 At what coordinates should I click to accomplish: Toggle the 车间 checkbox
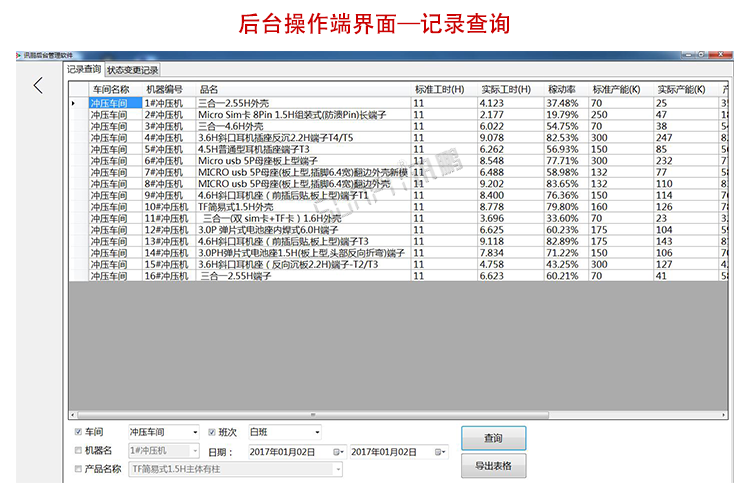79,433
